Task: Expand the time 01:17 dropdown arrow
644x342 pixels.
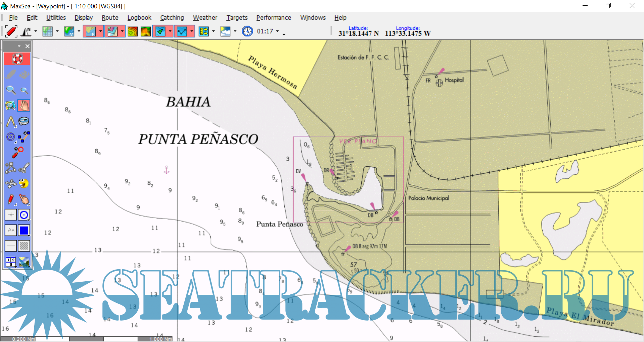Action: point(277,32)
